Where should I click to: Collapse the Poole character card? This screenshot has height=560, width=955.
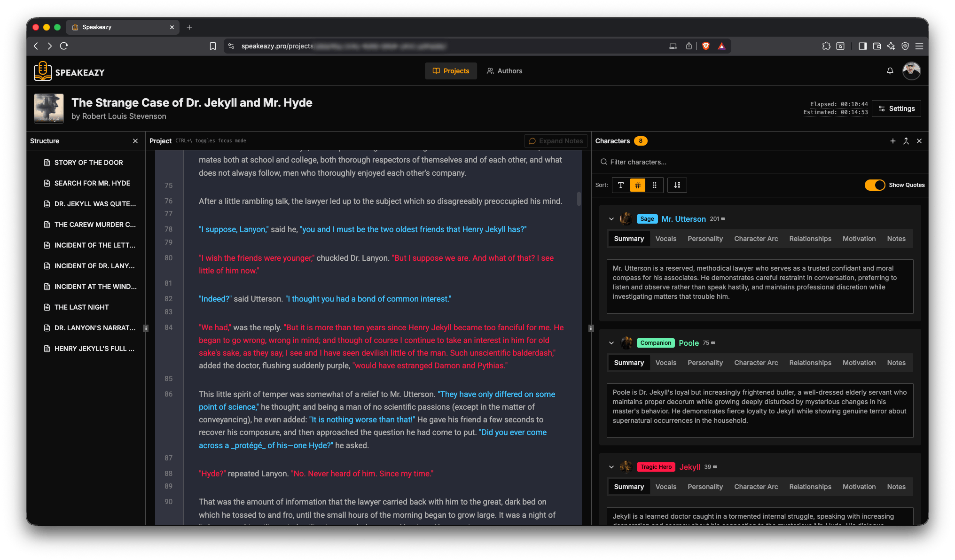(611, 343)
